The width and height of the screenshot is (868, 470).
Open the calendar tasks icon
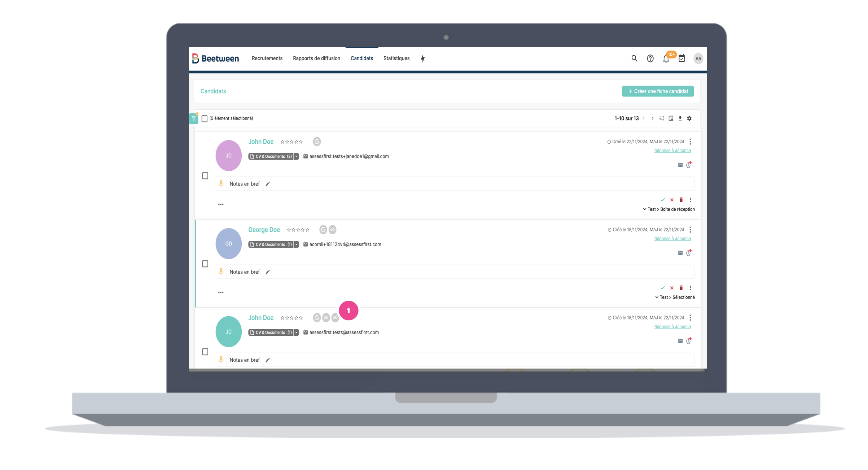click(681, 58)
